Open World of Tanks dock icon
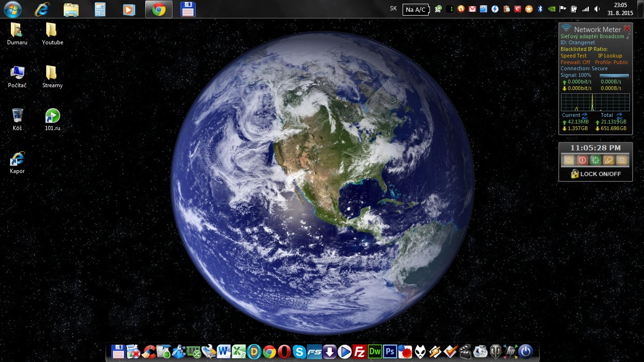Viewport: 644px width, 362px height. tap(495, 351)
